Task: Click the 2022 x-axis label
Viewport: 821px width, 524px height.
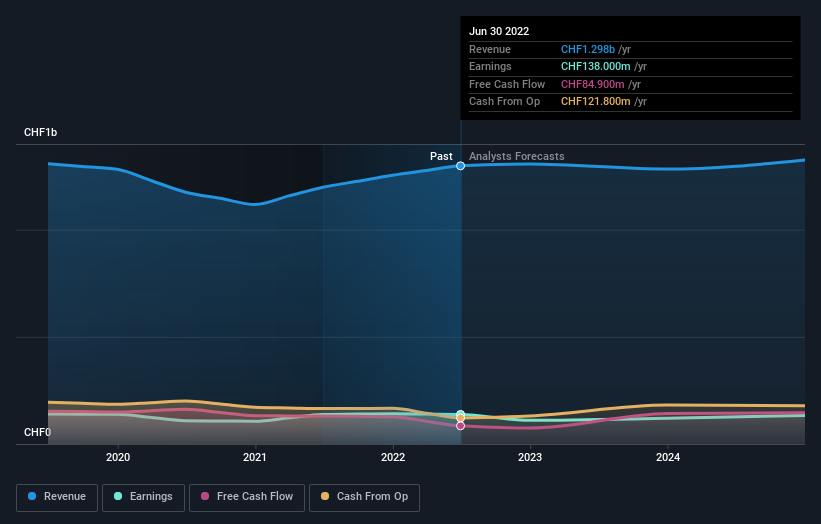Action: pos(393,457)
